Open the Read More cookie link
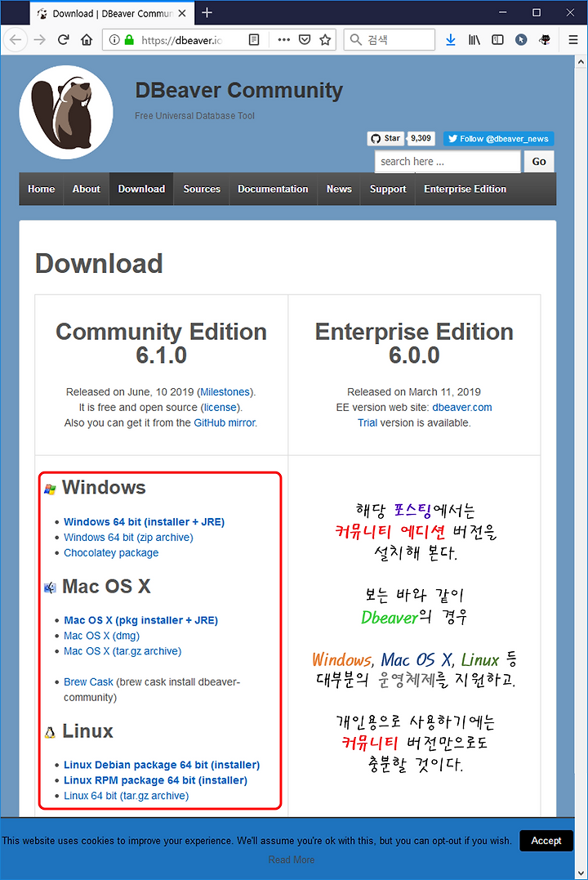 [x=292, y=860]
